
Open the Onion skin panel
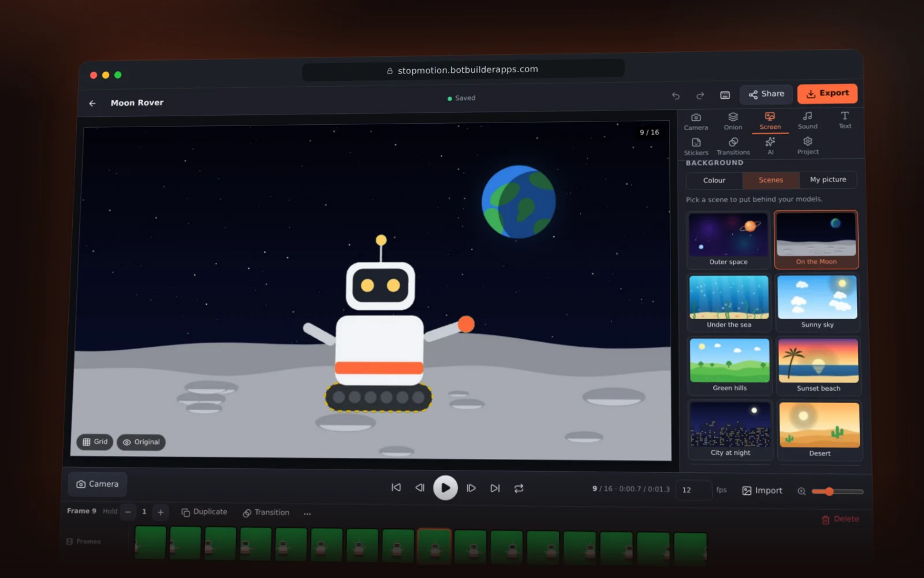pos(733,121)
